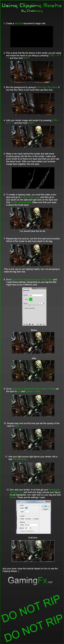Click the trash icon in Adjustments panel
Image resolution: width=64 pixels, height=644 pixels.
coord(44,324)
